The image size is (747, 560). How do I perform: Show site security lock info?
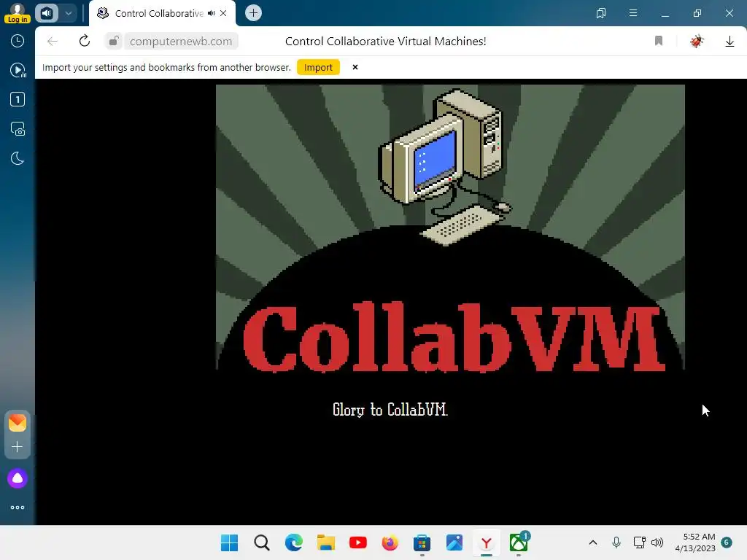[x=113, y=41]
